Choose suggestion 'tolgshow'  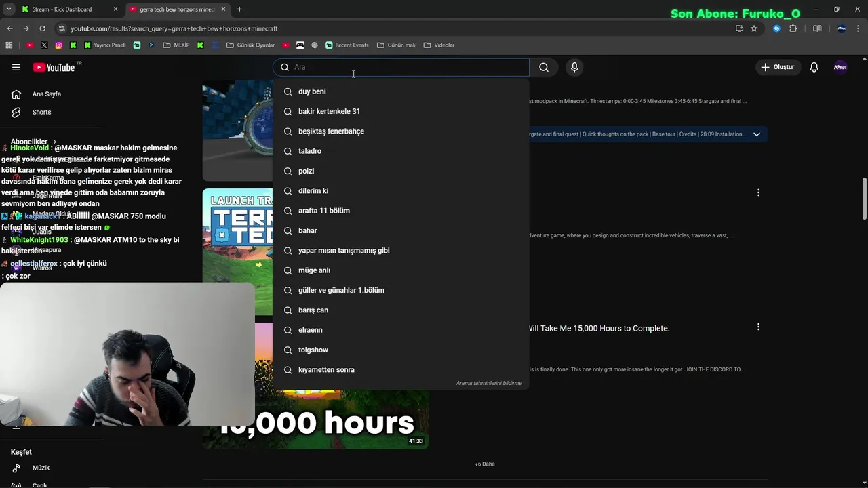tap(401, 350)
